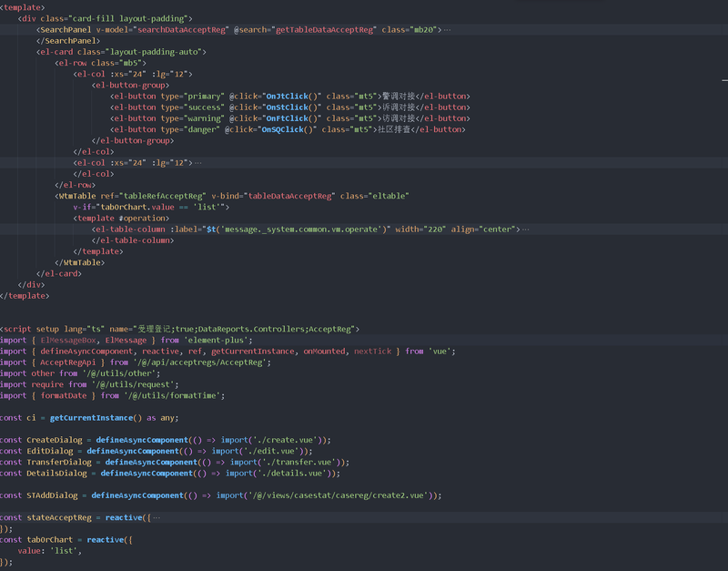This screenshot has height=571, width=728.
Task: Click 'ElMessageBox' import name
Action: pos(68,341)
